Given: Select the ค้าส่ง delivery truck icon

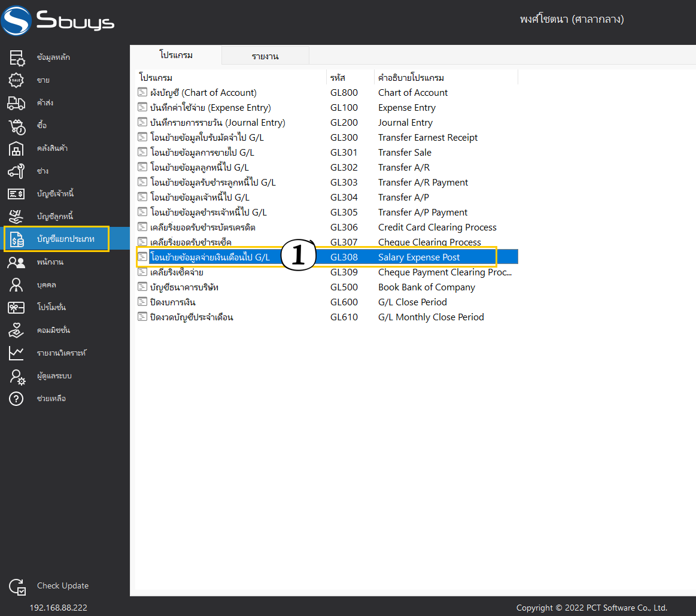Looking at the screenshot, I should click(x=16, y=103).
